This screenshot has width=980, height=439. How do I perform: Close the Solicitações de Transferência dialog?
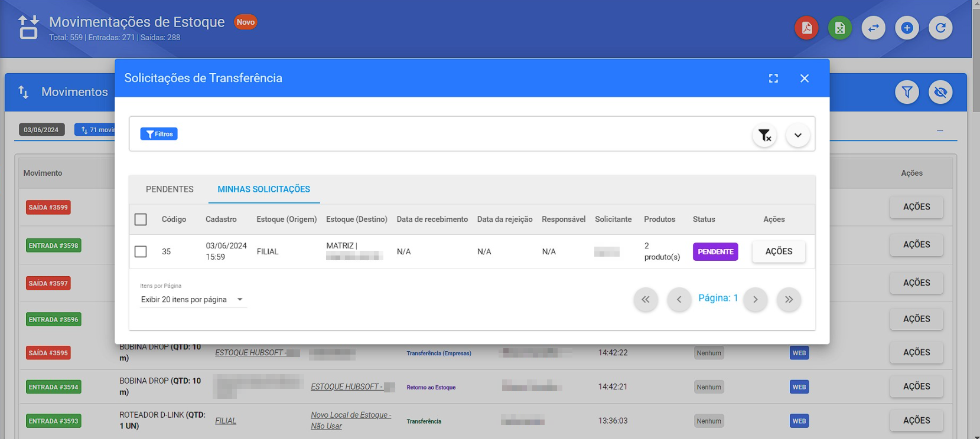(805, 78)
